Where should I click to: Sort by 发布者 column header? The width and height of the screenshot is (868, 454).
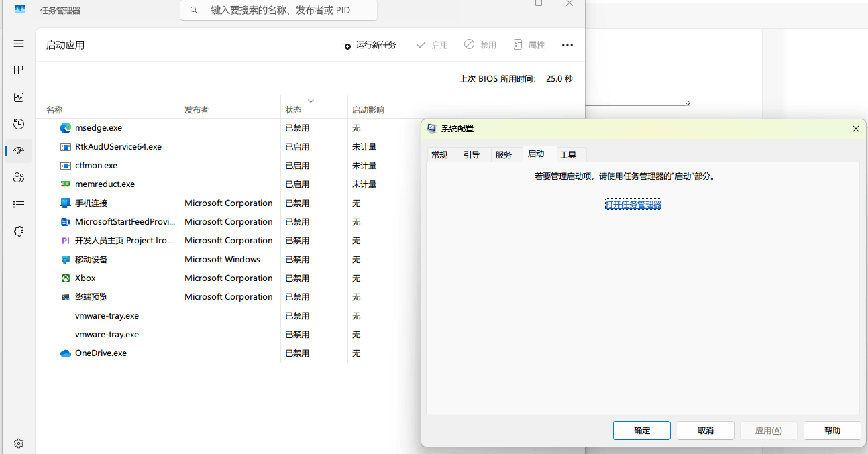coord(230,109)
